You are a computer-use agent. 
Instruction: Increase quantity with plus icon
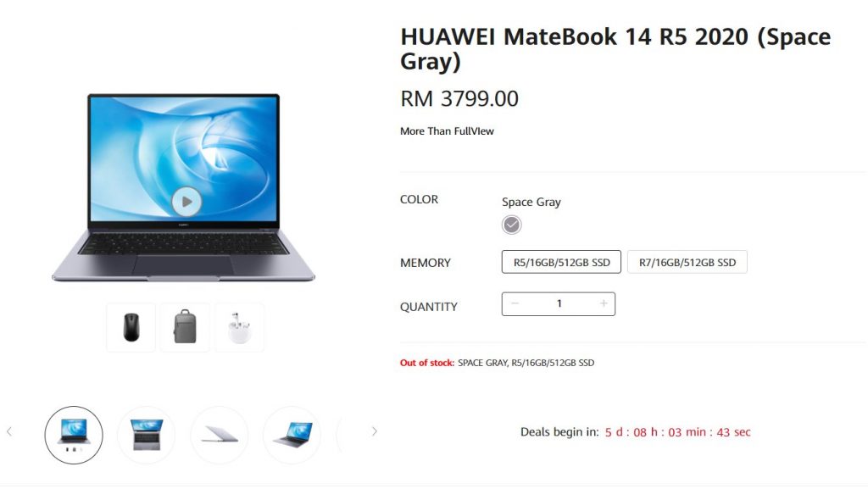tap(604, 303)
